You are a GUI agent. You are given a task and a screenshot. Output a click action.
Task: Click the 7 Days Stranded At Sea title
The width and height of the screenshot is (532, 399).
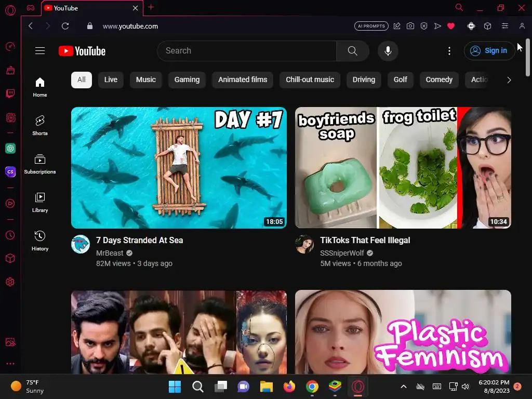pyautogui.click(x=139, y=240)
